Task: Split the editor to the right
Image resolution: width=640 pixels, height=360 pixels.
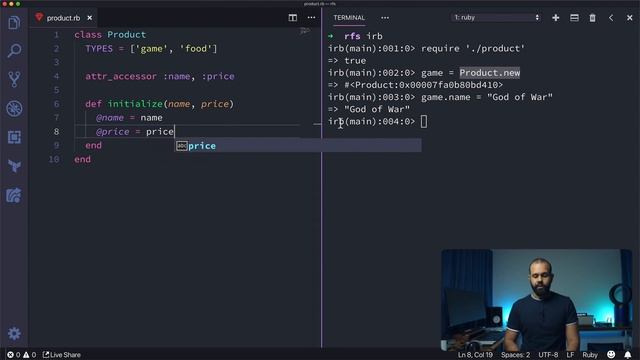Action: pos(293,18)
